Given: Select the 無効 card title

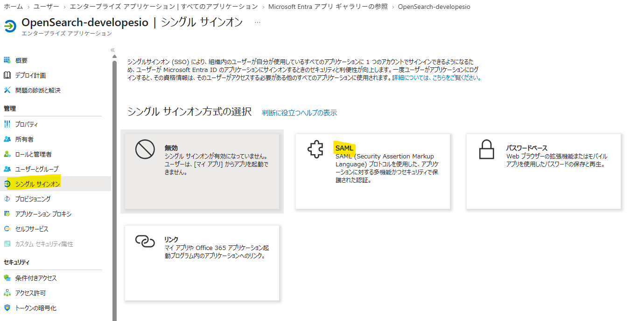Looking at the screenshot, I should (171, 148).
